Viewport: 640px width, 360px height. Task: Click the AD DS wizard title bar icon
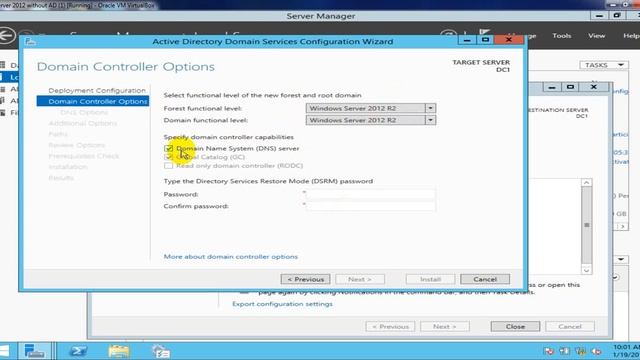30,41
